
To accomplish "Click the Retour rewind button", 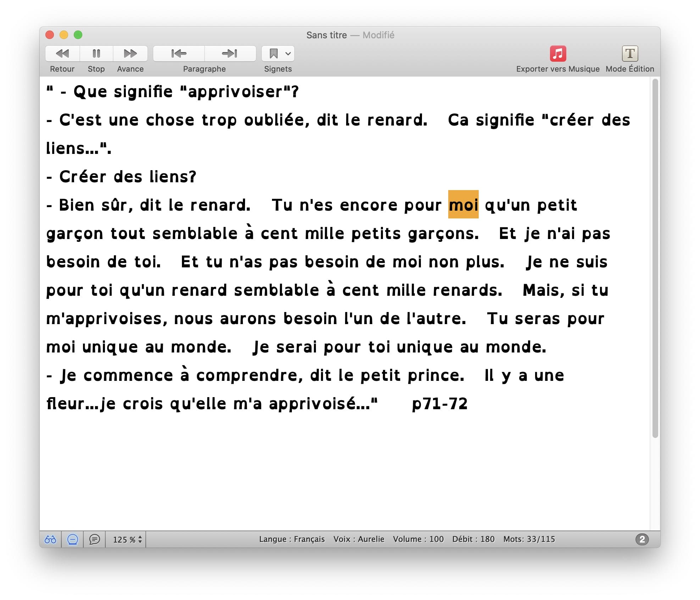I will (x=62, y=54).
